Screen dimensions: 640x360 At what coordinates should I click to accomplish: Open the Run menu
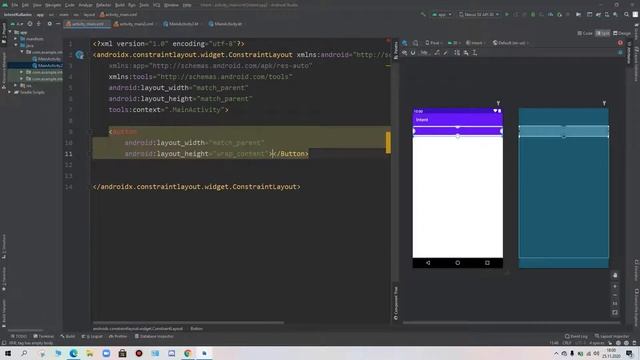coord(132,5)
